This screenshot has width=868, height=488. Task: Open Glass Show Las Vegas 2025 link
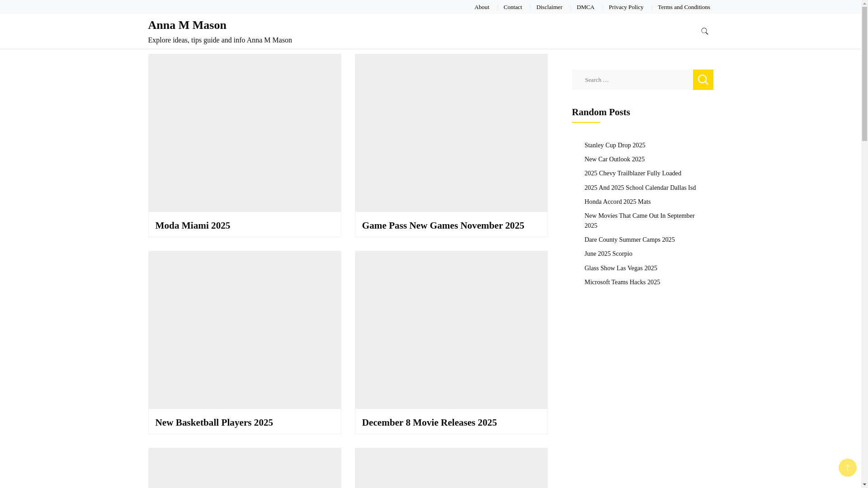pyautogui.click(x=621, y=268)
